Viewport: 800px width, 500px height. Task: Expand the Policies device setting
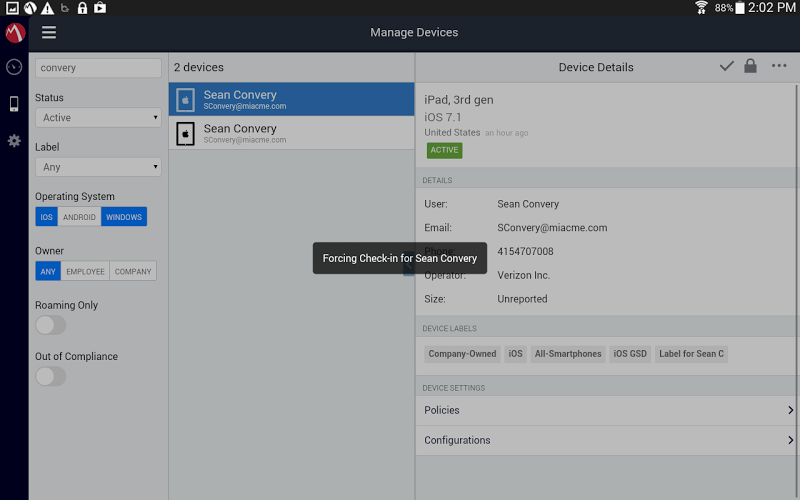[607, 410]
